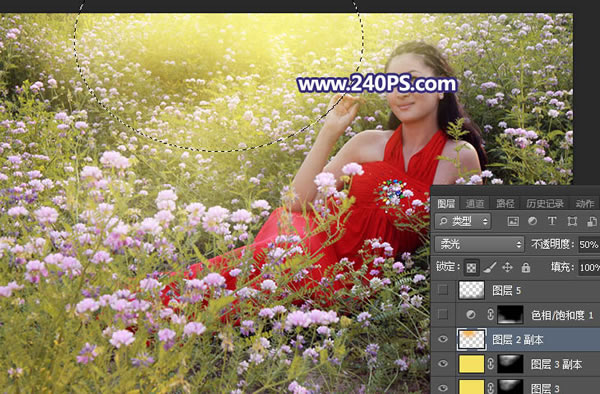Hide the 图层 2 副本 layer
The height and width of the screenshot is (394, 600).
coord(442,339)
